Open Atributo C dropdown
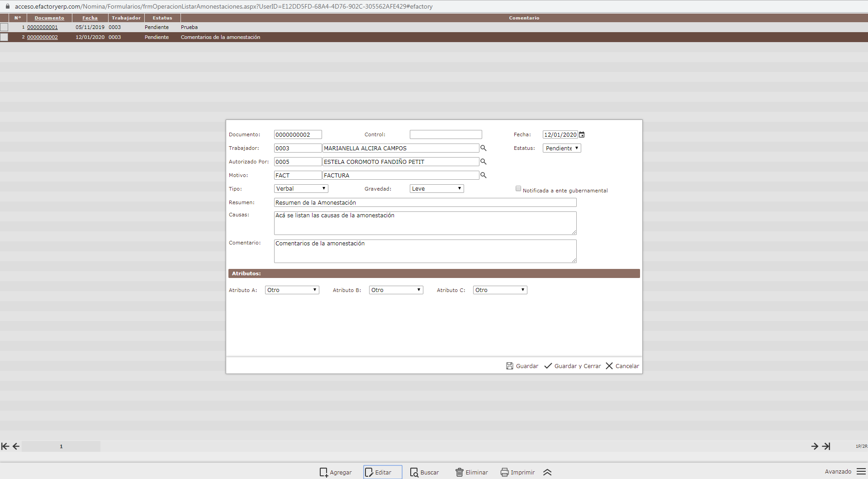 click(500, 290)
